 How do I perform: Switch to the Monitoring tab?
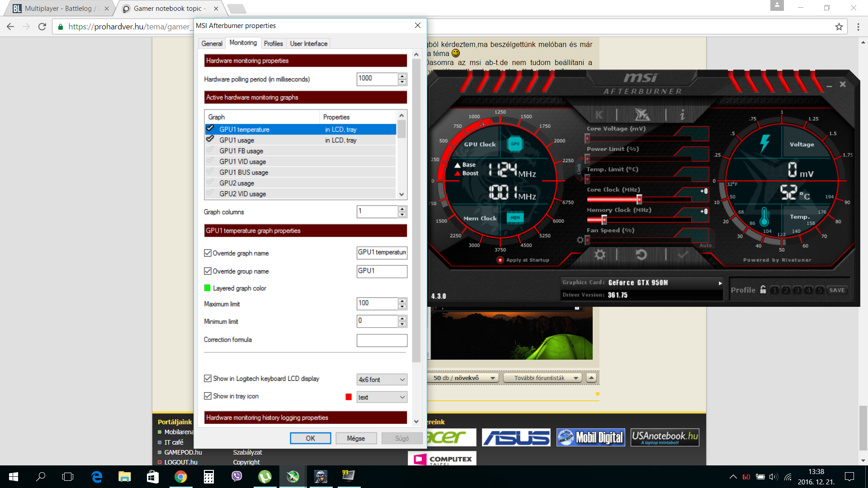point(243,42)
